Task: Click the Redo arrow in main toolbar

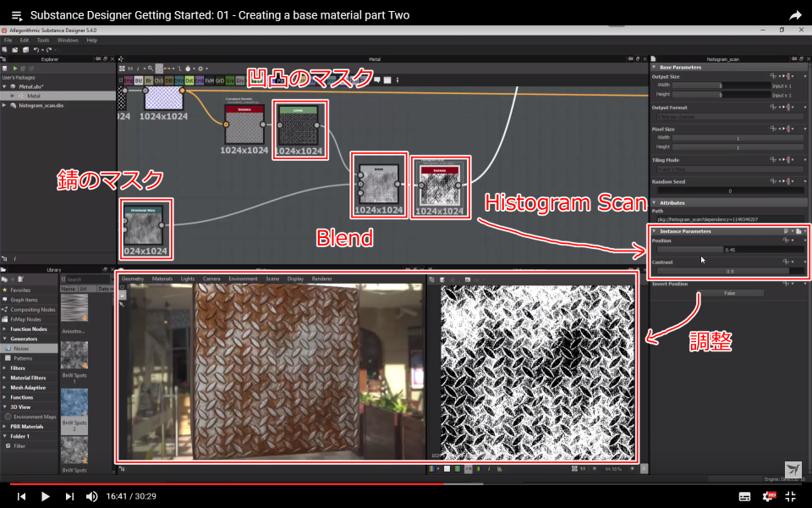Action: [x=49, y=50]
